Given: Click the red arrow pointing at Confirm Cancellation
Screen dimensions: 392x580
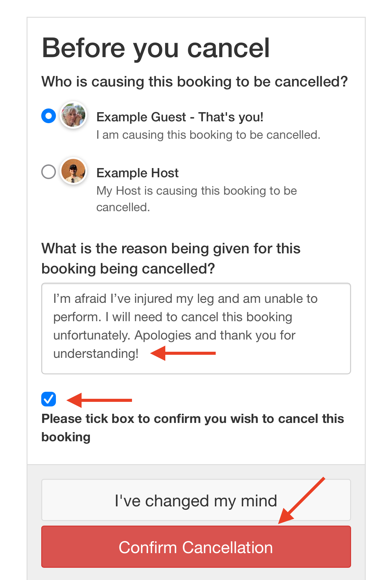Looking at the screenshot, I should coord(302,501).
